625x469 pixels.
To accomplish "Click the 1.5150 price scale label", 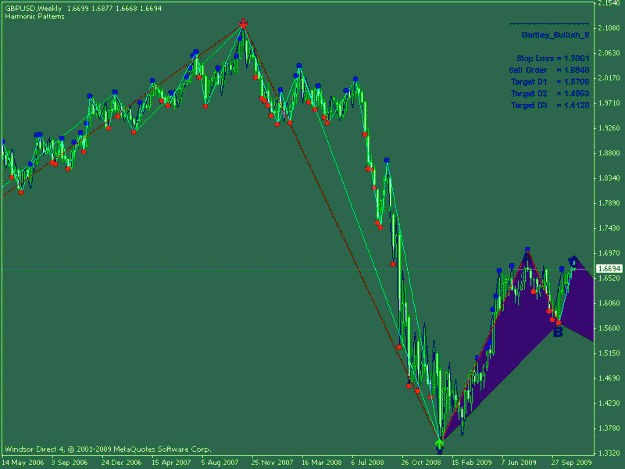I will click(609, 353).
